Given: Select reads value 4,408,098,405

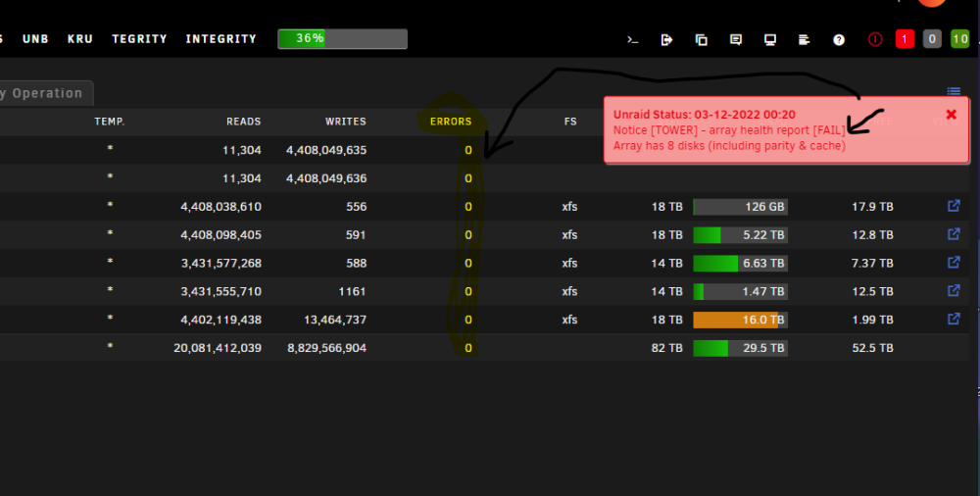Looking at the screenshot, I should (x=220, y=234).
